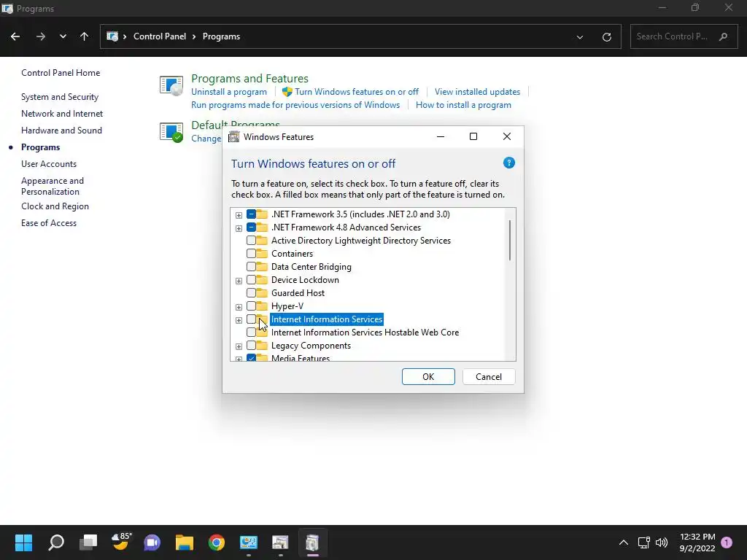Viewport: 747px width, 560px height.
Task: Open volume control in system tray
Action: [661, 542]
